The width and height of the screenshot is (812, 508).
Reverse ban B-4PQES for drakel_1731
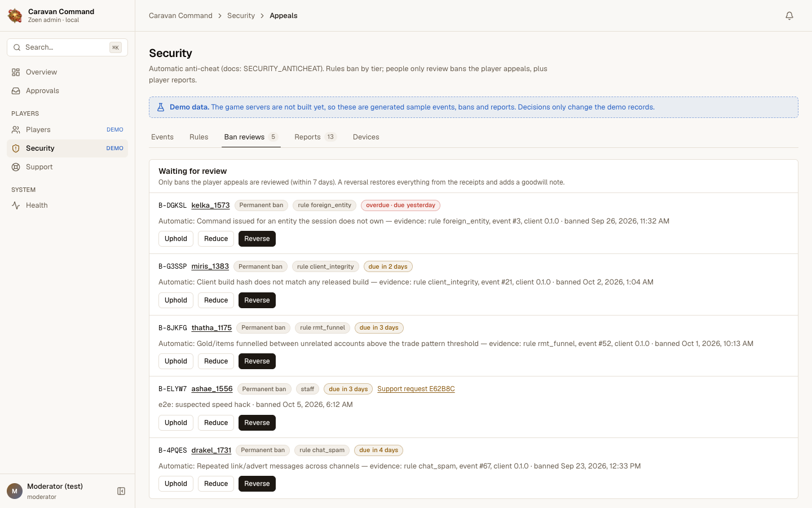257,484
